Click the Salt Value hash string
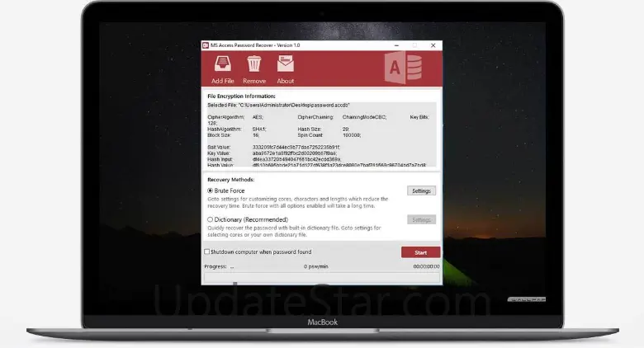The width and height of the screenshot is (644, 348). click(x=296, y=147)
